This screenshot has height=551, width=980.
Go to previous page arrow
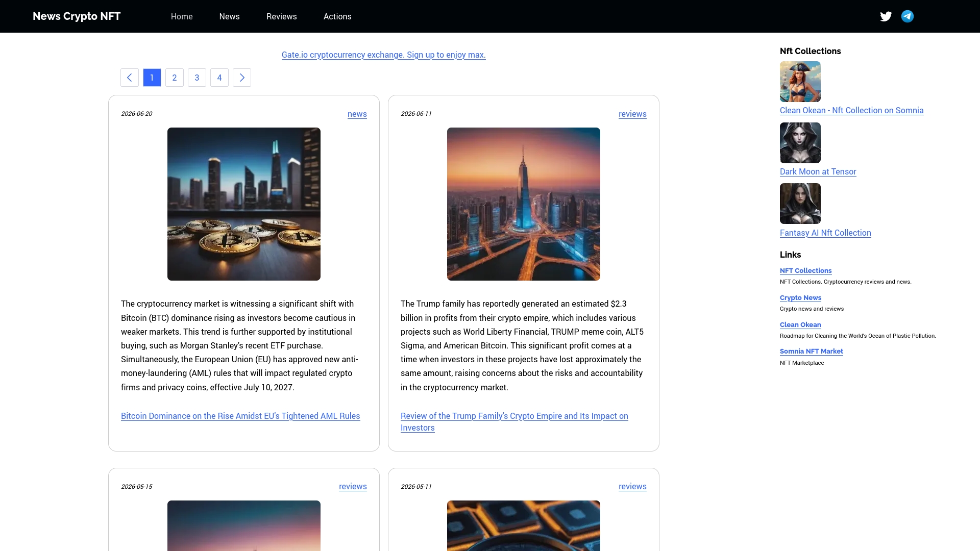coord(130,78)
